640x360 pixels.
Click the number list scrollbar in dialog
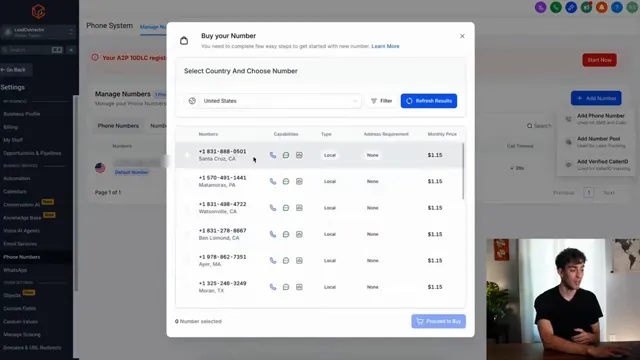(x=463, y=171)
